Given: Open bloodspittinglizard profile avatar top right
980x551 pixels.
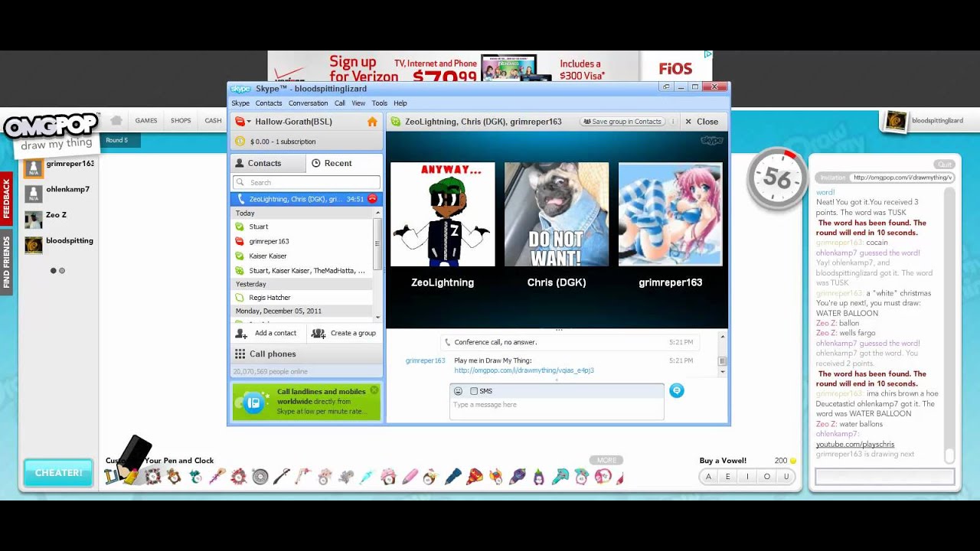Looking at the screenshot, I should click(x=896, y=121).
